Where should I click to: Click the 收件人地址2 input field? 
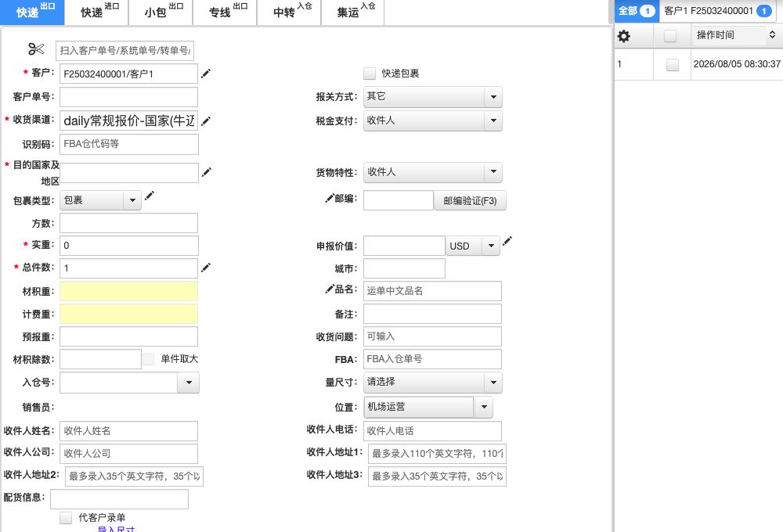click(135, 476)
